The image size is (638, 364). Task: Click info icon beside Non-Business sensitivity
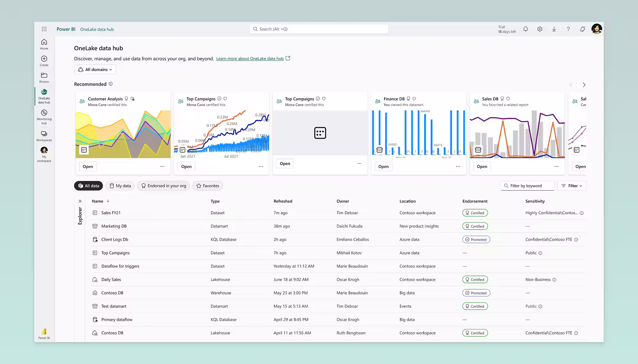[554, 280]
